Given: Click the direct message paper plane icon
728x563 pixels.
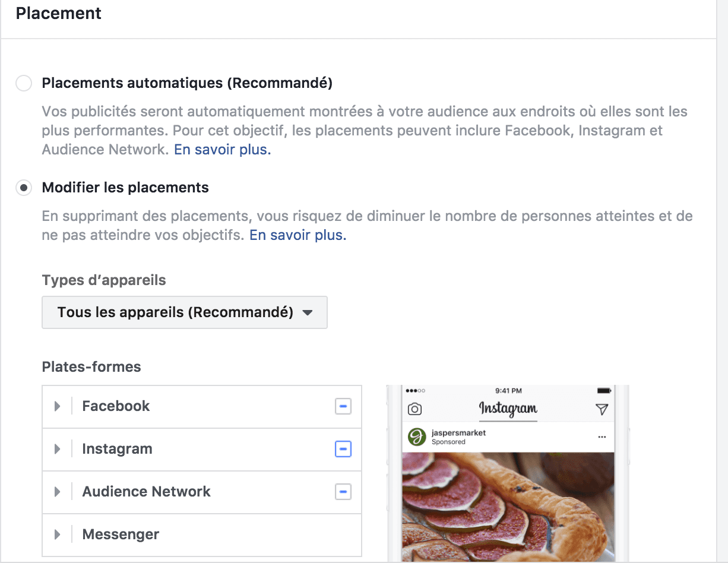Looking at the screenshot, I should (602, 409).
